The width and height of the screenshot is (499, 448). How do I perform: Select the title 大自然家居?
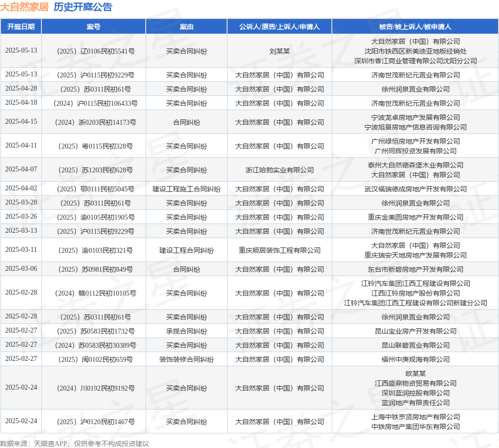[x=24, y=7]
